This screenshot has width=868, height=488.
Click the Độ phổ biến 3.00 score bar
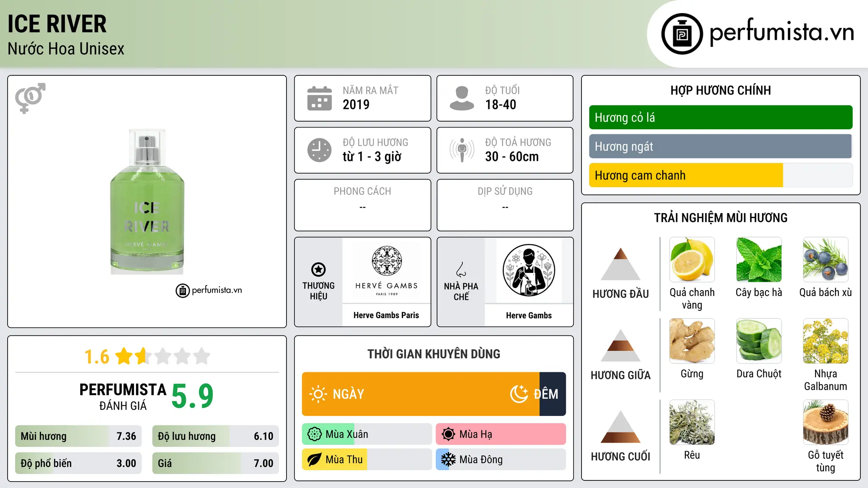click(78, 463)
